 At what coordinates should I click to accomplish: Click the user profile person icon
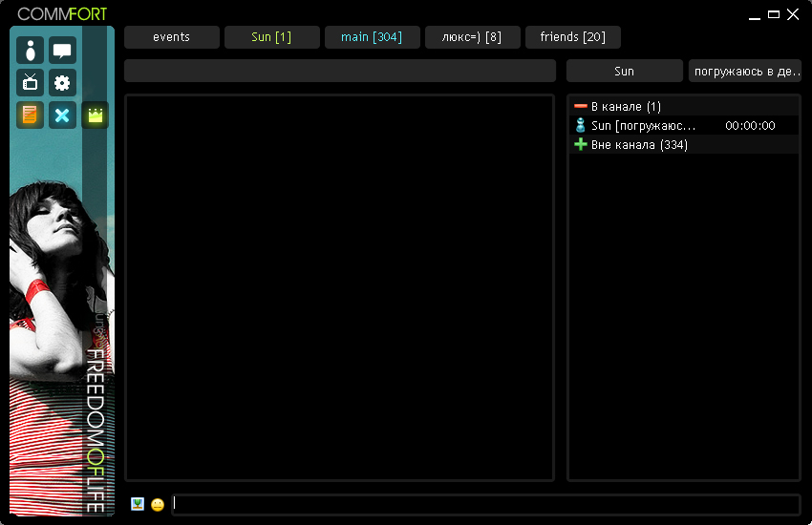pos(31,51)
